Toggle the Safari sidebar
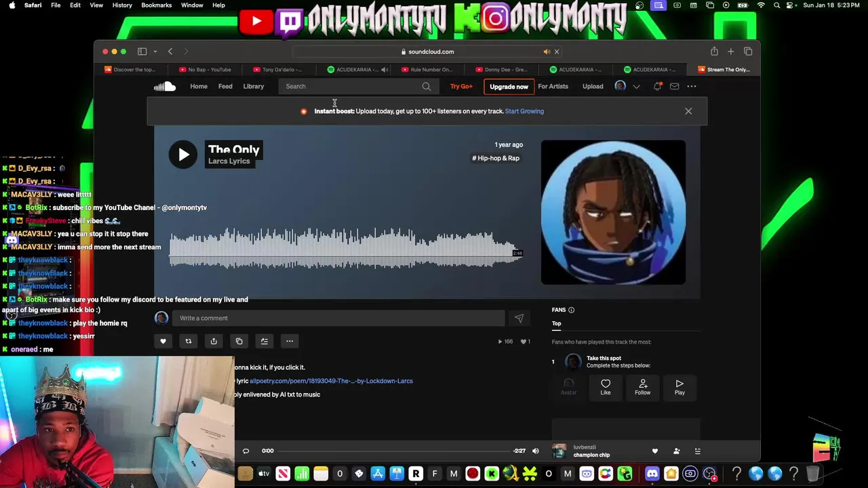868x488 pixels. [142, 52]
